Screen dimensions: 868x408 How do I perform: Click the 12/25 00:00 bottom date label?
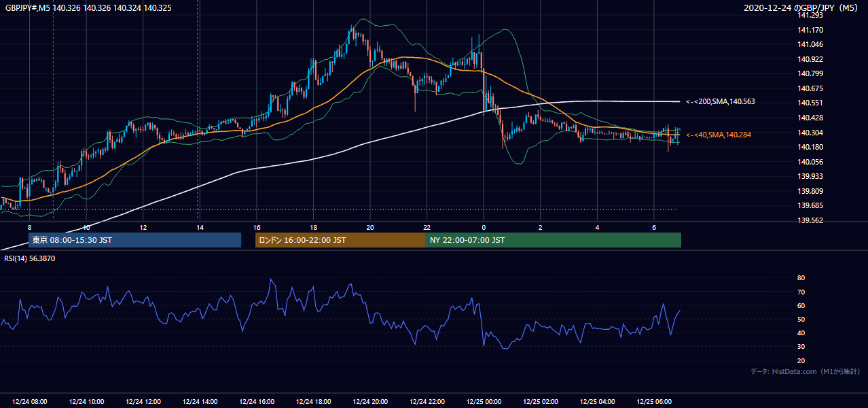[484, 402]
